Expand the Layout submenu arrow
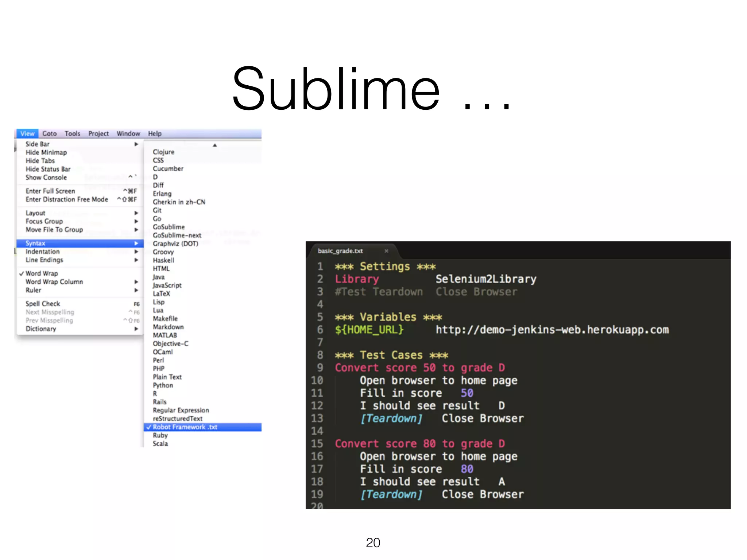 pyautogui.click(x=136, y=213)
